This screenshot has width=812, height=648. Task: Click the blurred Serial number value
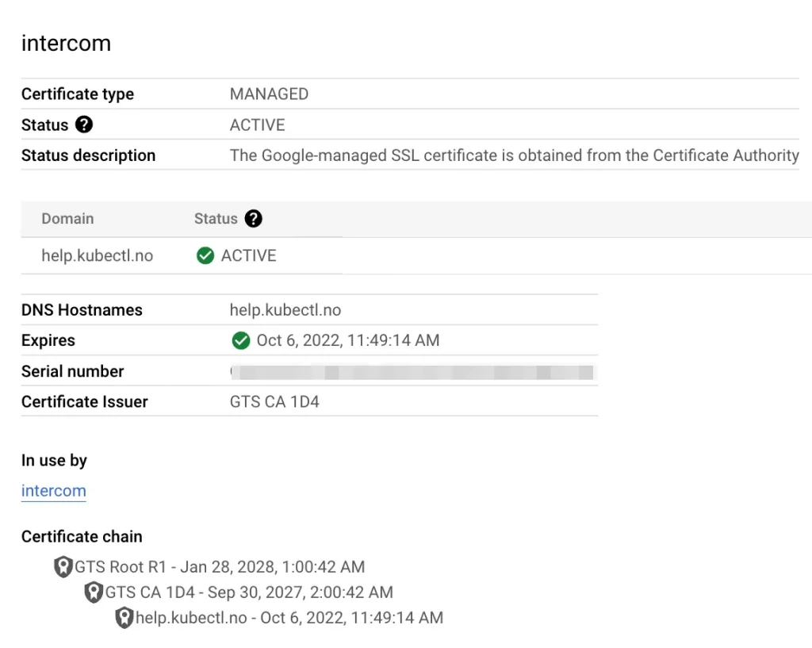(x=412, y=372)
